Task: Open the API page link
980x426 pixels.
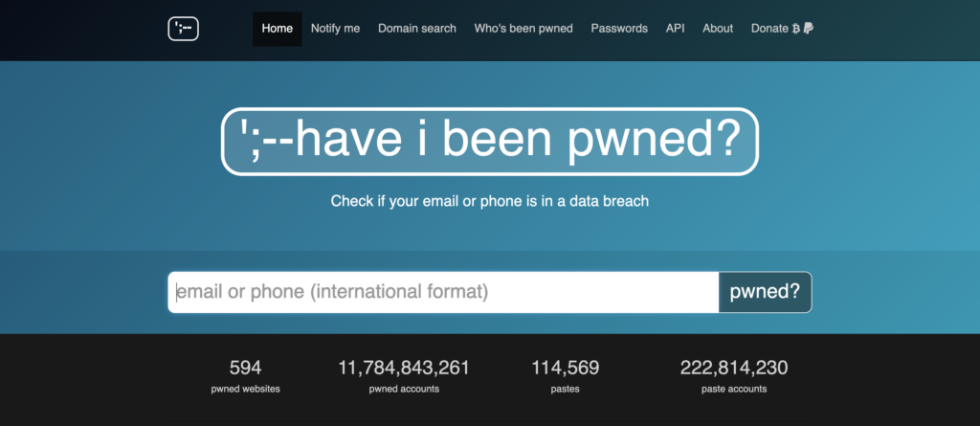Action: coord(676,29)
